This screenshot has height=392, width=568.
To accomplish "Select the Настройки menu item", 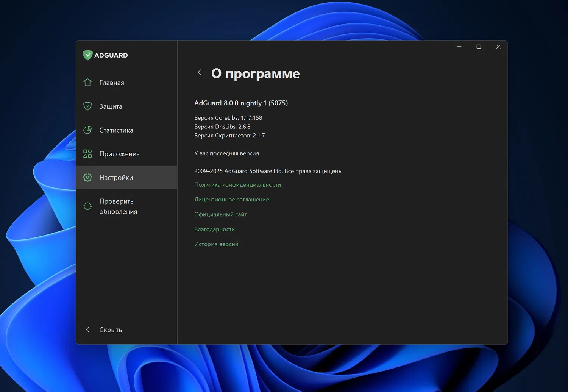I will tap(126, 177).
